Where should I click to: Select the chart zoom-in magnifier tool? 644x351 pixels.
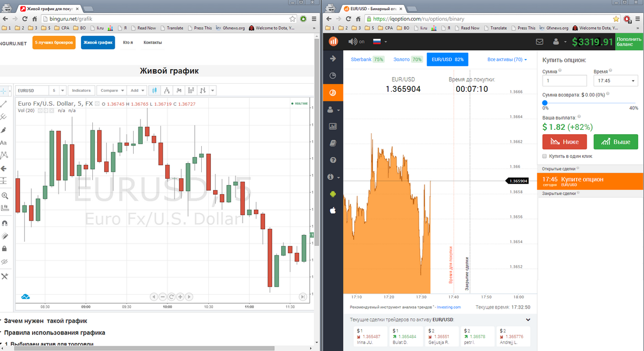tap(4, 195)
